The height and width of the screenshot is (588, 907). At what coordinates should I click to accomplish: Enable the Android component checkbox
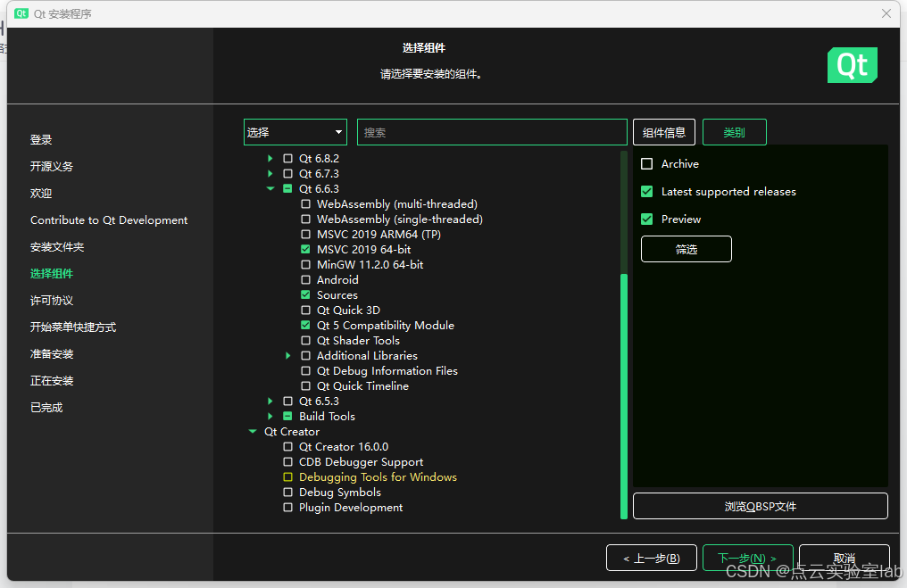[305, 280]
